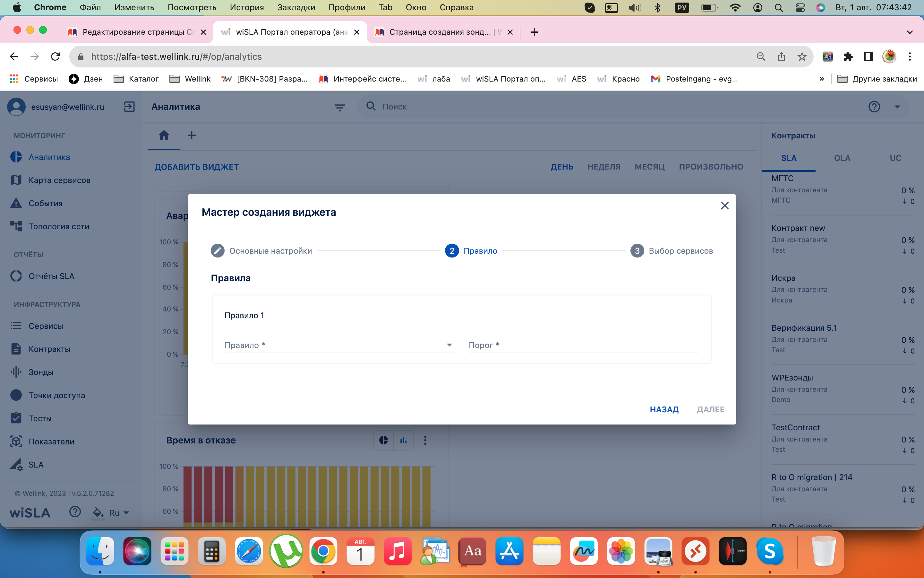924x578 pixels.
Task: Open the МГТС contract entry
Action: coord(843,189)
